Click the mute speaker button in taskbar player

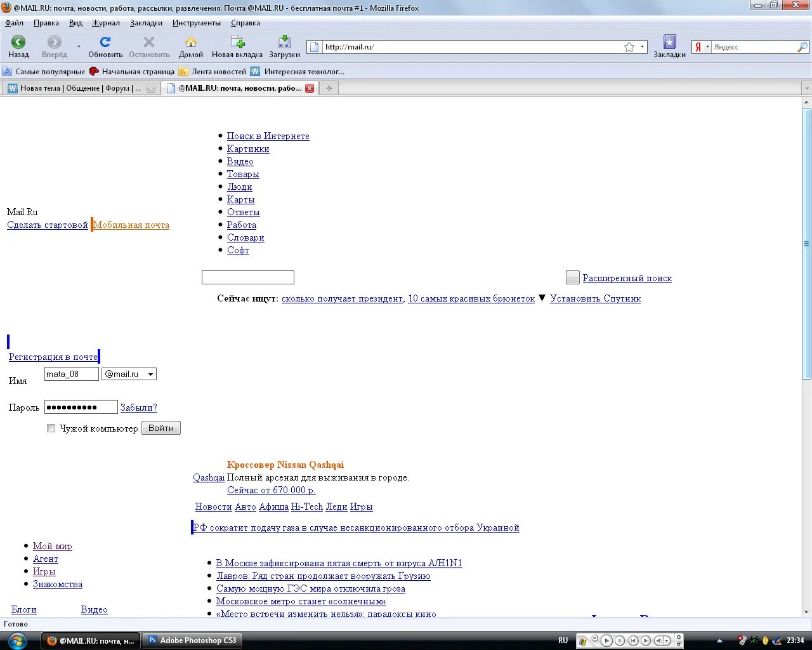[x=658, y=640]
